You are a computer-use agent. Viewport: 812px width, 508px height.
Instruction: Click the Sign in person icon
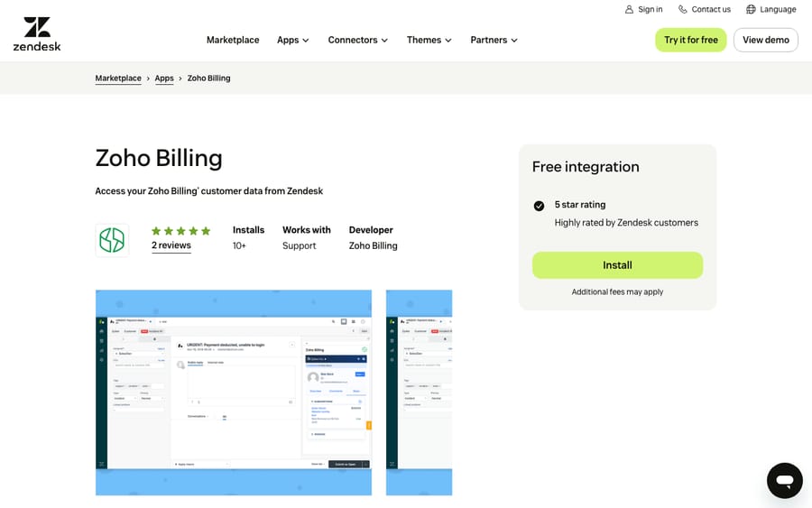pos(629,9)
